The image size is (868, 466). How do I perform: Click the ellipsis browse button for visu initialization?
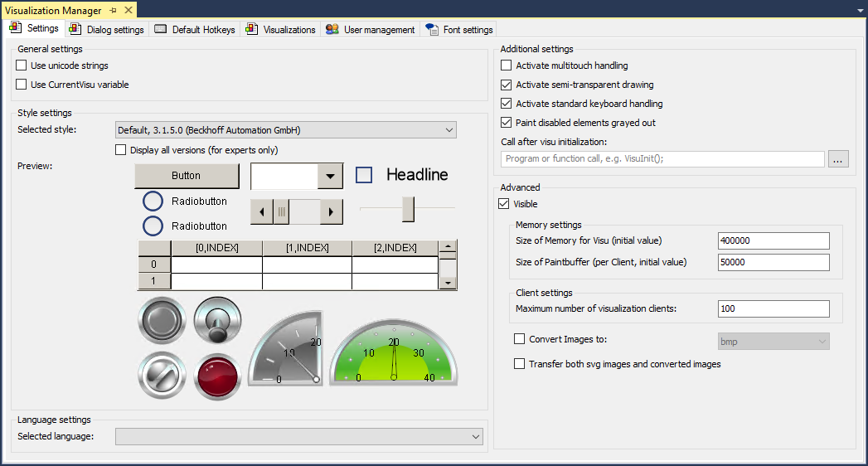tap(838, 159)
